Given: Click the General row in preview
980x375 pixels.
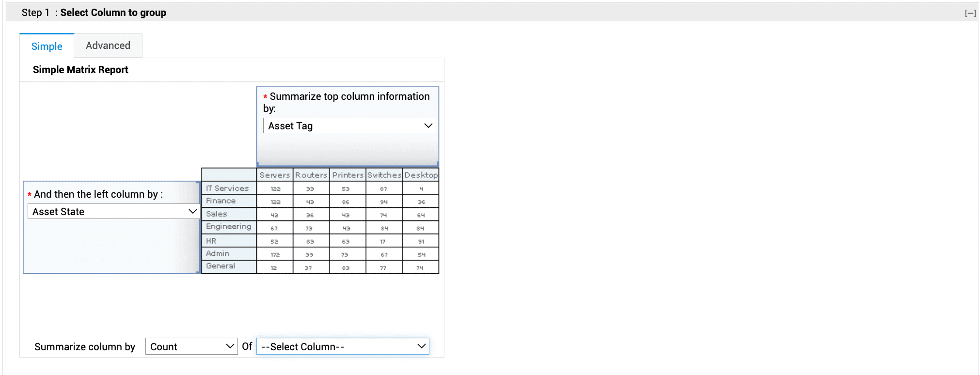Looking at the screenshot, I should (221, 266).
